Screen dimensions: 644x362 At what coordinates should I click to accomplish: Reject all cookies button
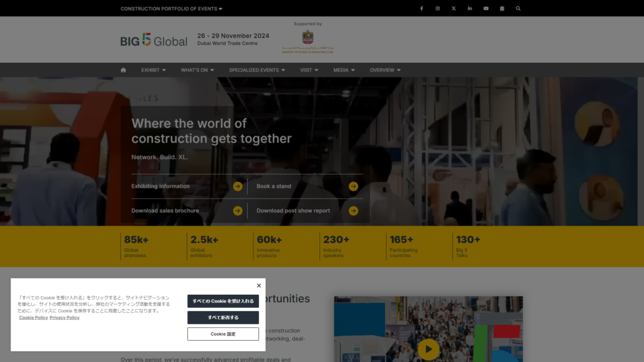223,317
